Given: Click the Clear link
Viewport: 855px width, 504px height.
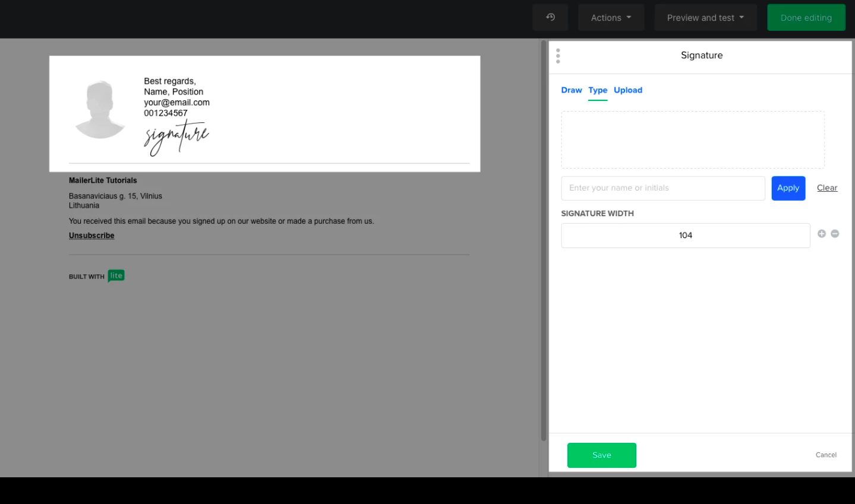Looking at the screenshot, I should [826, 188].
